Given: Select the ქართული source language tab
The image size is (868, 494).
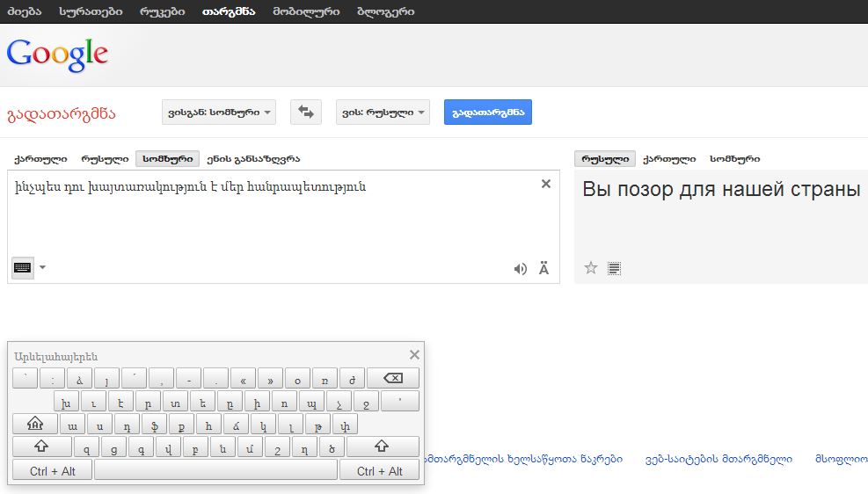Looking at the screenshot, I should [40, 159].
